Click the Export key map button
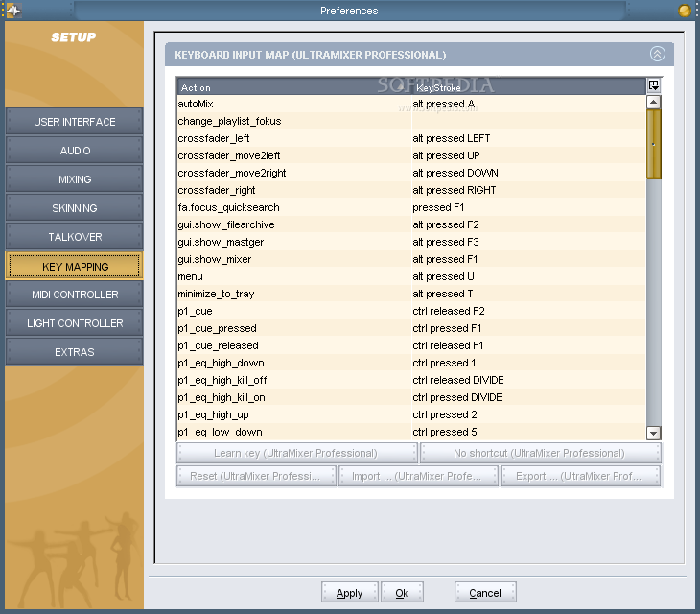 [x=580, y=476]
